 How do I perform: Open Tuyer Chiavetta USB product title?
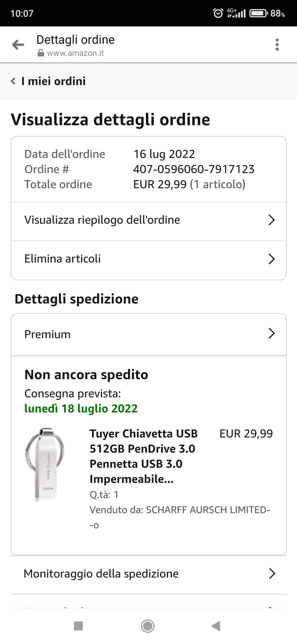(x=144, y=456)
